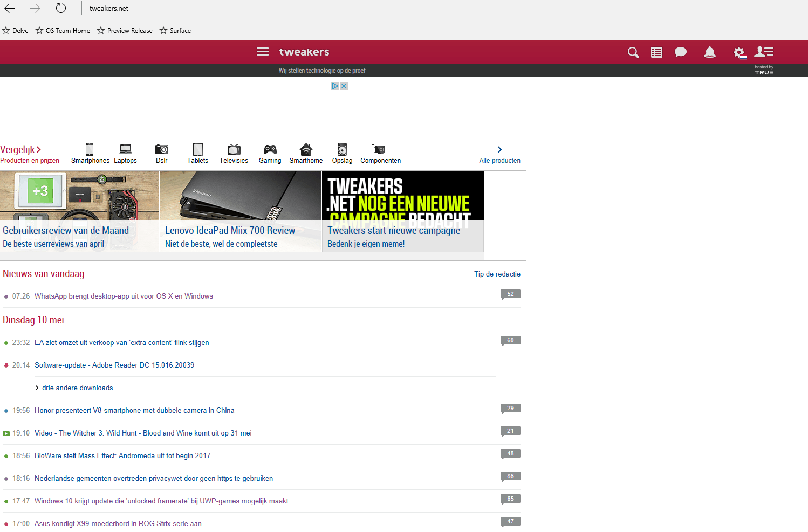
Task: Open the Gebruikersreview van de Maand thumbnail
Action: pyautogui.click(x=79, y=211)
